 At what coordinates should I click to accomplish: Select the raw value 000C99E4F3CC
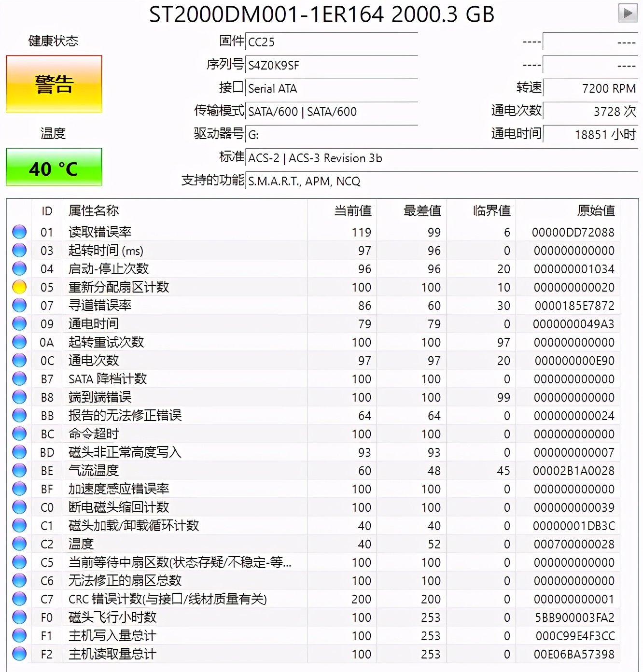point(575,636)
